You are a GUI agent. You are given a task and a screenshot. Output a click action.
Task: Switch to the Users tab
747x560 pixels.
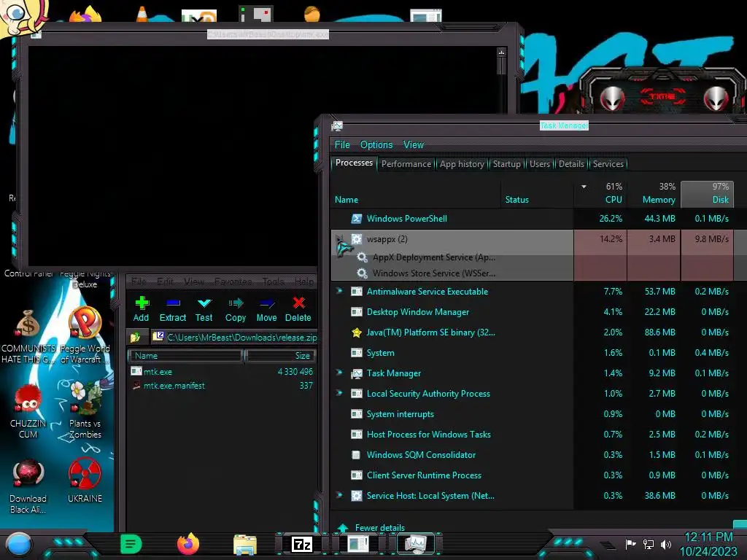point(540,164)
